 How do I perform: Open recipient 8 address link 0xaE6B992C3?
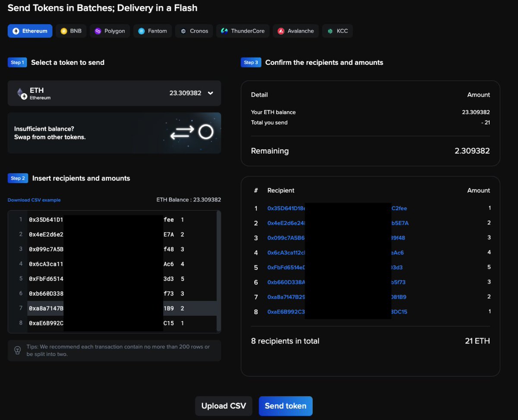337,312
